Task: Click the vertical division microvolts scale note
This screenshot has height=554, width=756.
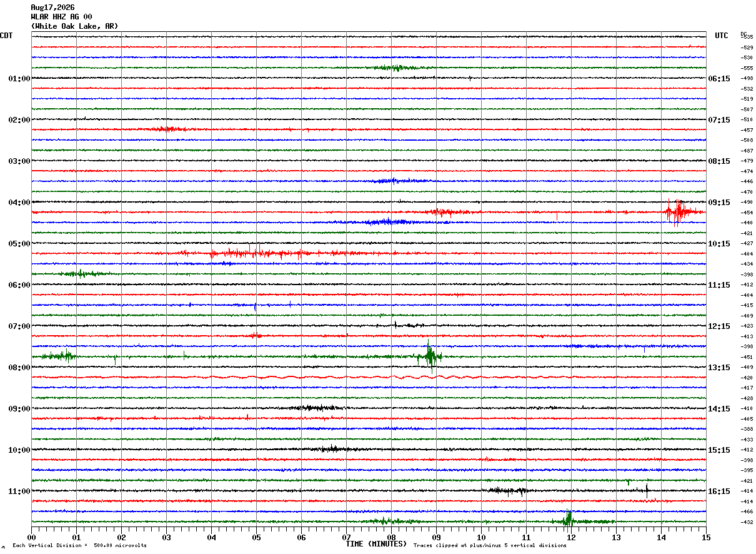Action: pos(79,545)
